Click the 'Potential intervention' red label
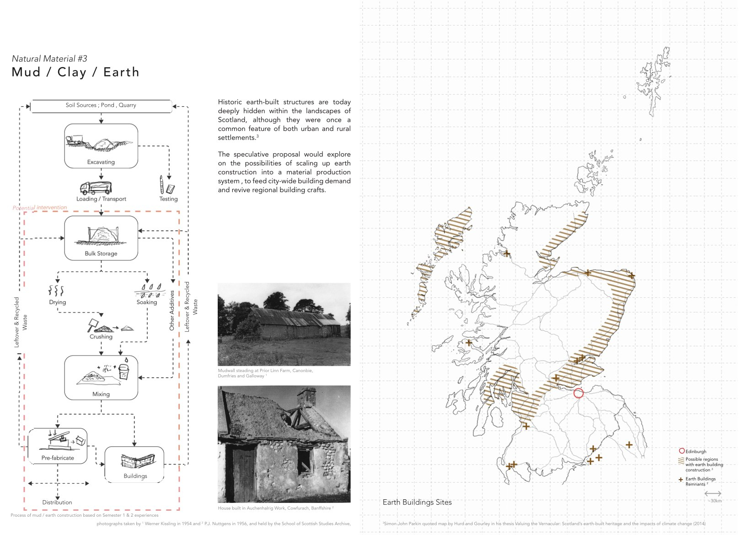Image resolution: width=756 pixels, height=535 pixels. click(x=40, y=208)
